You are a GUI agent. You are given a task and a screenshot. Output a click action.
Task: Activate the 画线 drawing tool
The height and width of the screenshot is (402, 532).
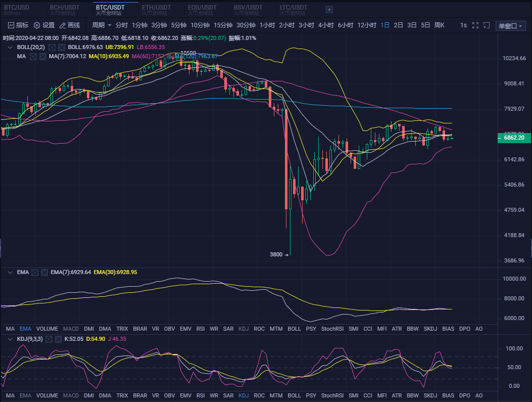[x=70, y=25]
